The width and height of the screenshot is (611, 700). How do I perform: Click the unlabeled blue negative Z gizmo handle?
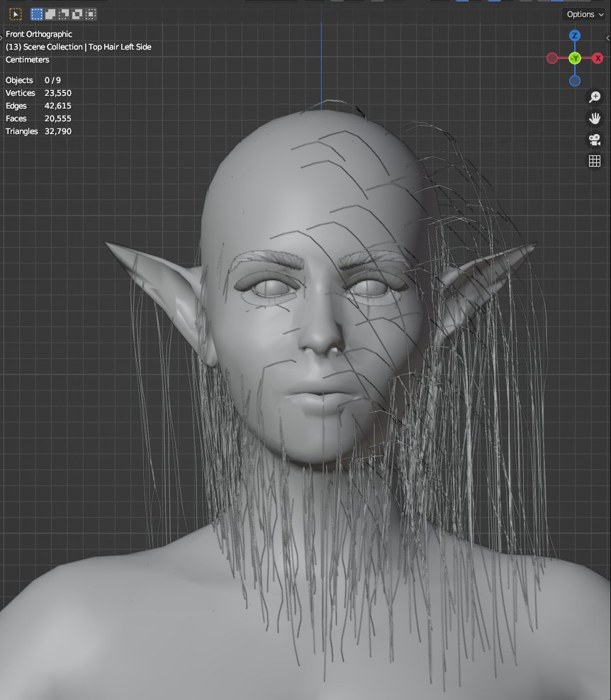575,81
